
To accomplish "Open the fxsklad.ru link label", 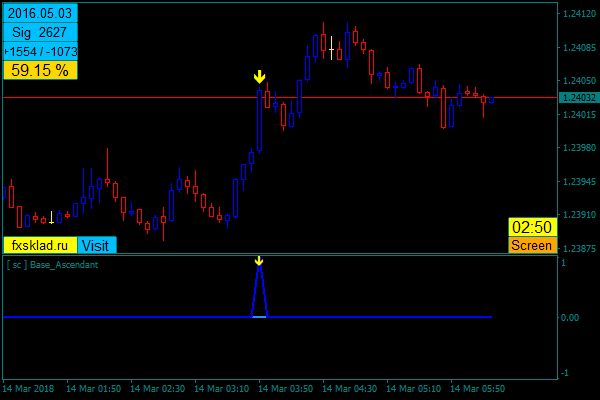I will coord(40,245).
